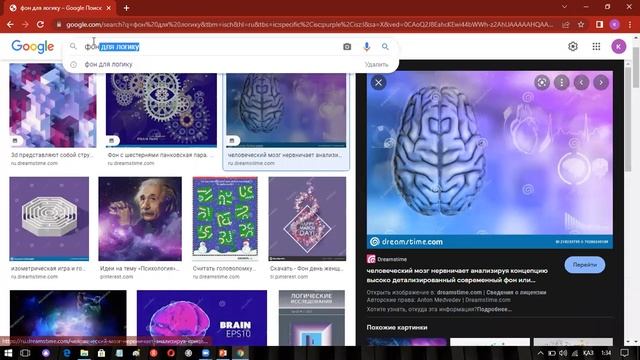Go to previous image in preview
This screenshot has height=360, width=640.
(581, 82)
